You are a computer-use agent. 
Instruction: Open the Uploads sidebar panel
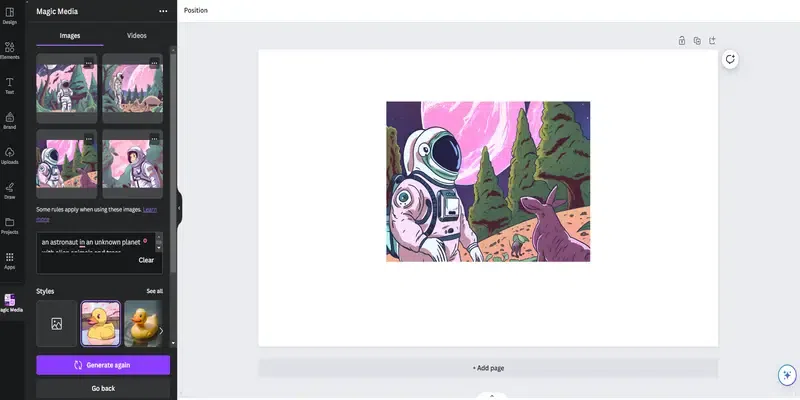coord(10,156)
